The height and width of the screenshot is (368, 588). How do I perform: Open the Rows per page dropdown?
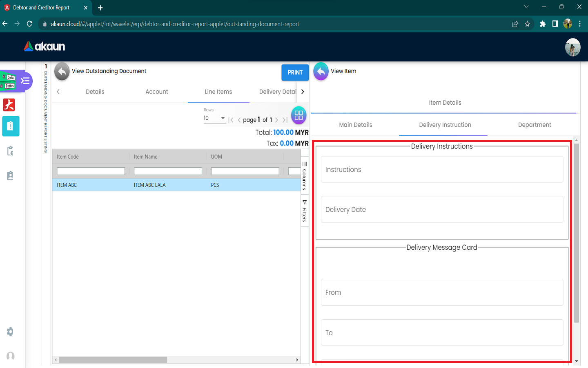214,118
